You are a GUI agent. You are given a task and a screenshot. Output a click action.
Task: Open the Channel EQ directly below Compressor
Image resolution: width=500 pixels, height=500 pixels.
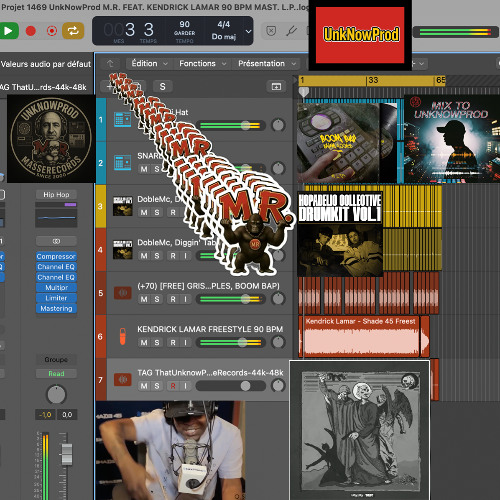(x=56, y=267)
